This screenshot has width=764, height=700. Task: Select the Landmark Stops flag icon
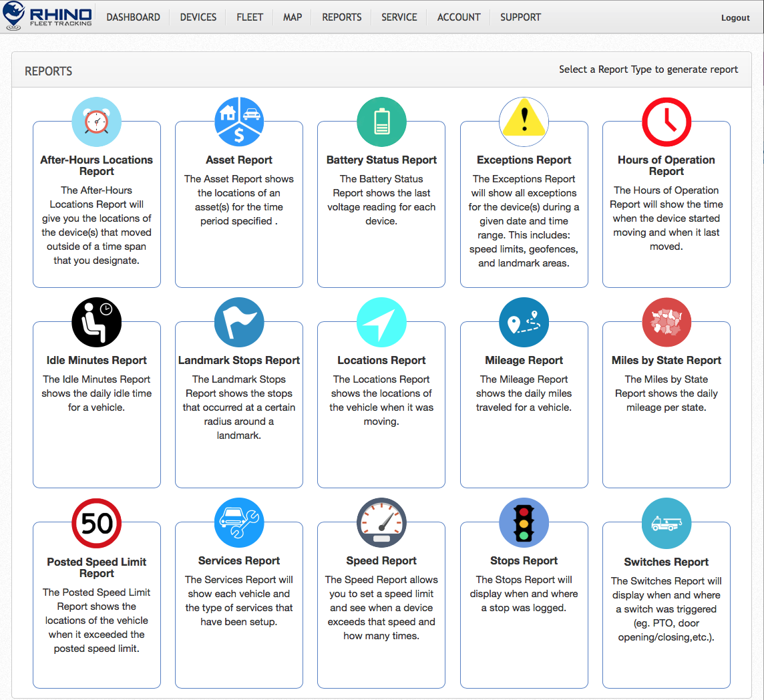(239, 322)
